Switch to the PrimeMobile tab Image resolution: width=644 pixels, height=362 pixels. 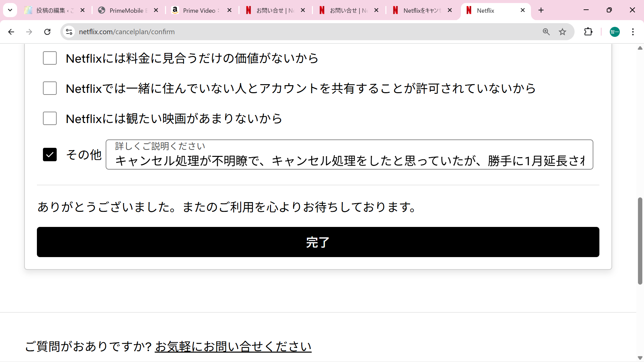127,10
